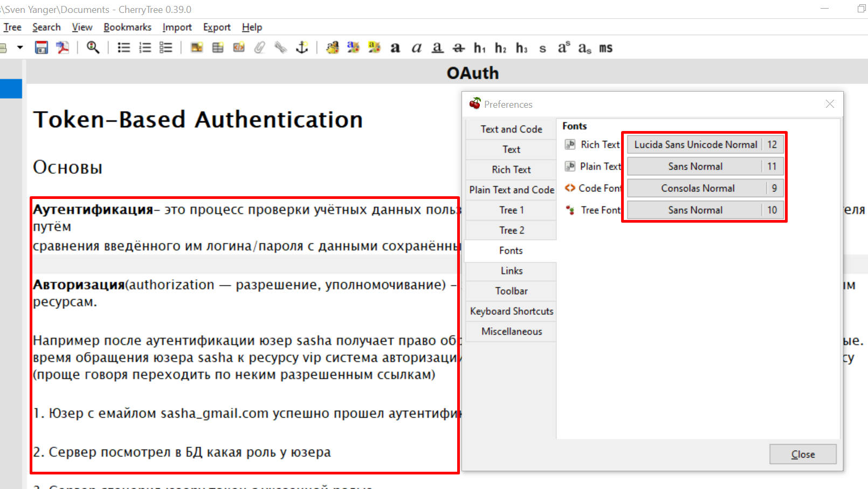
Task: Insert an image into the node
Action: coord(196,47)
